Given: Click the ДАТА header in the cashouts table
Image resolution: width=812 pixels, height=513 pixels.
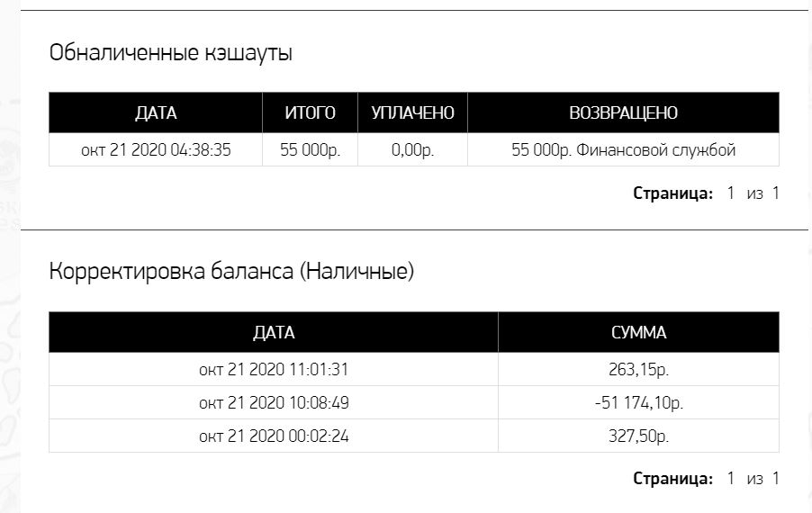Looking at the screenshot, I should pos(156,113).
